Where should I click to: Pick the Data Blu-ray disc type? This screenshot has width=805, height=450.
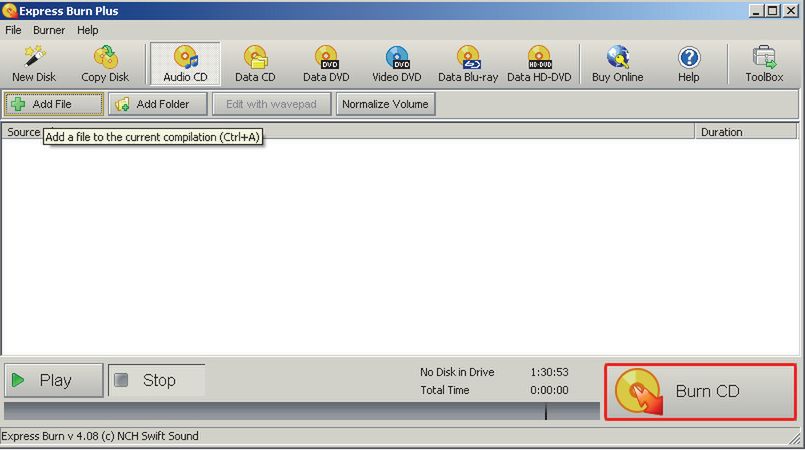pos(468,64)
